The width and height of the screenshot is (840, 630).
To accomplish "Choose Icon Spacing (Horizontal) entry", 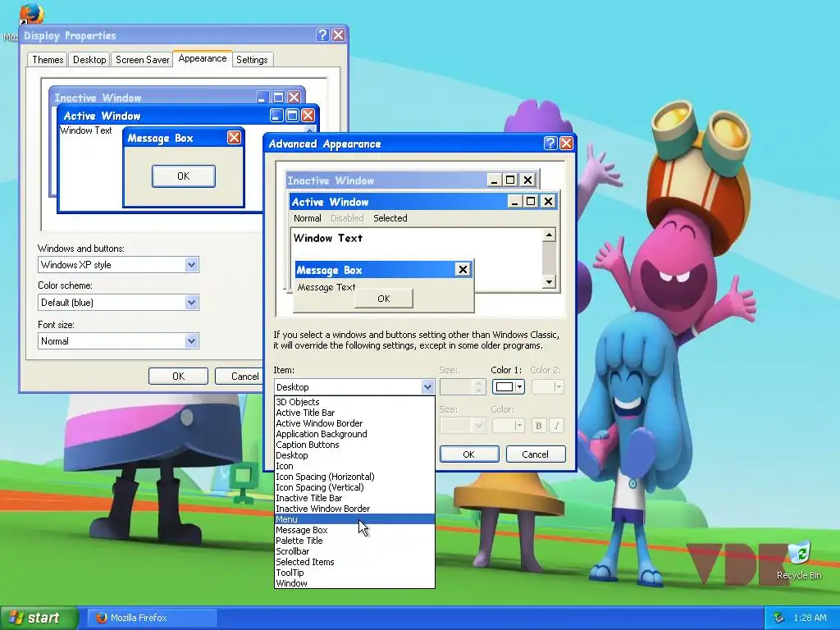I will (354, 477).
